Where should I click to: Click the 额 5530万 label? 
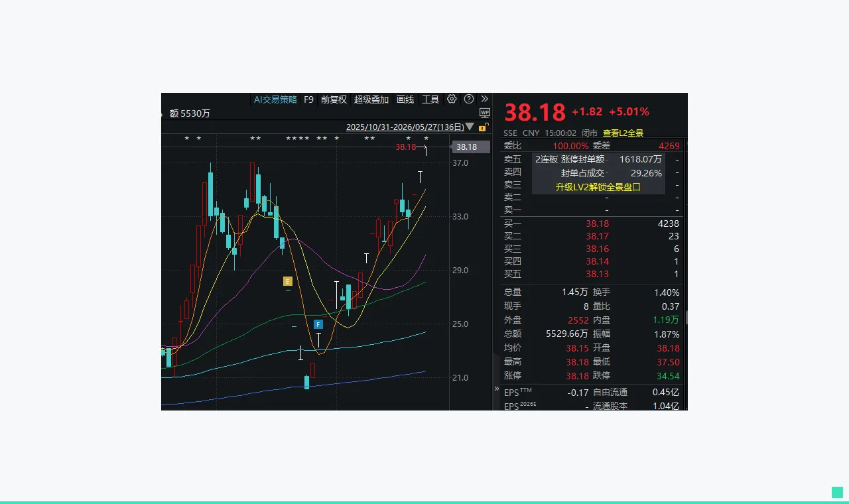190,113
